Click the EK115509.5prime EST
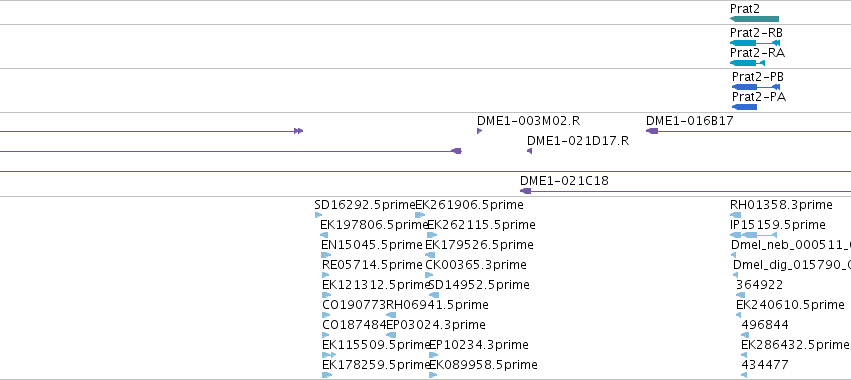Image resolution: width=851 pixels, height=380 pixels. click(x=329, y=355)
